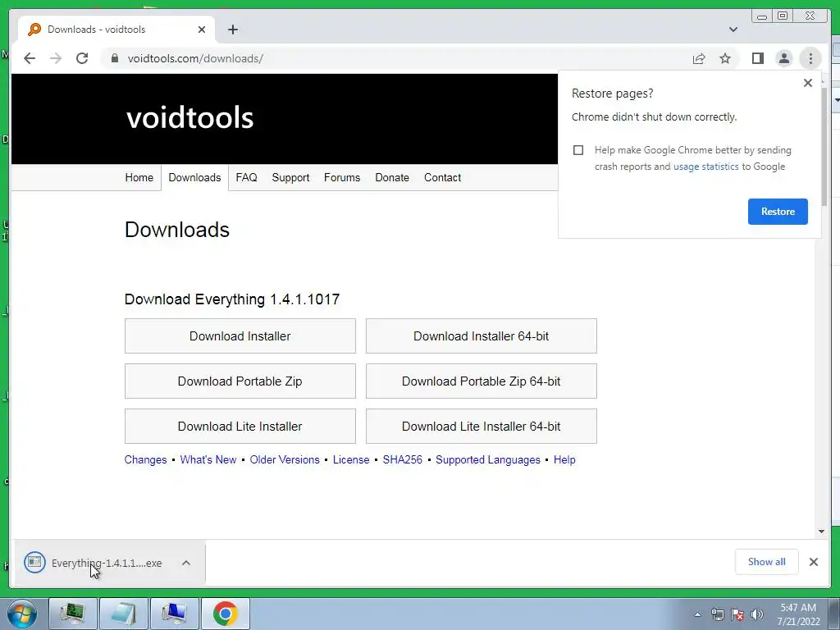Viewport: 840px width, 630px height.
Task: Open a new browser tab
Action: click(x=232, y=30)
